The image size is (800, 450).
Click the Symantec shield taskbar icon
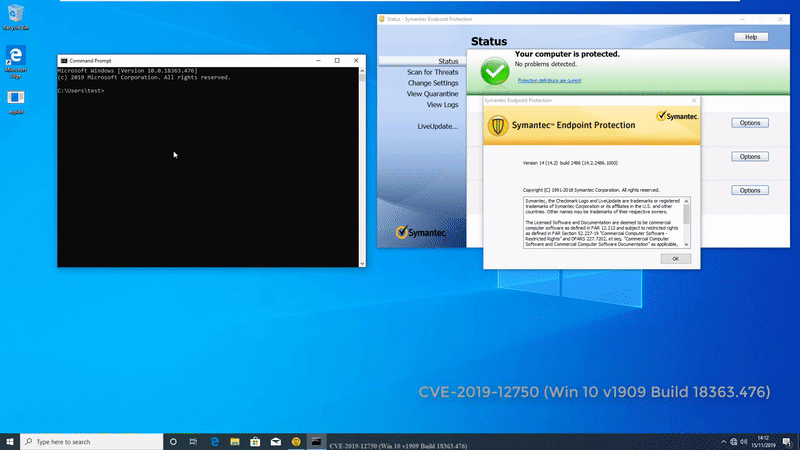(x=296, y=441)
